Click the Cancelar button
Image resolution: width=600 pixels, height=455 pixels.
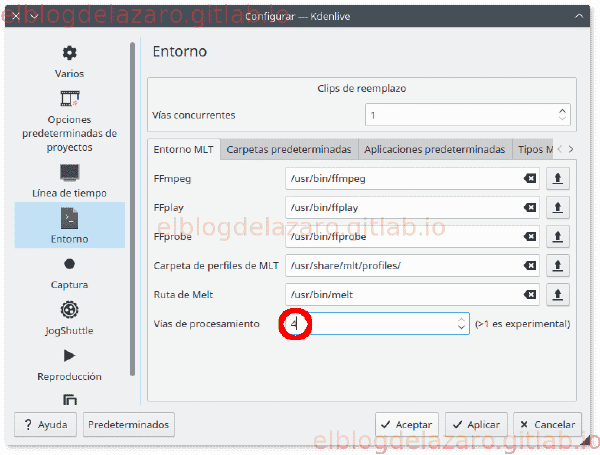[548, 424]
